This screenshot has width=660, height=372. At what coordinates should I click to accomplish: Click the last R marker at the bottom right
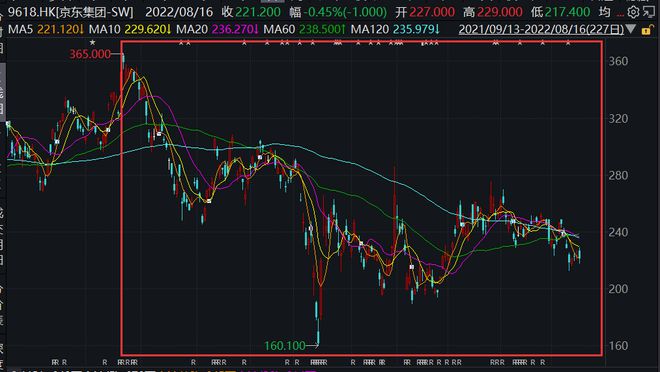pos(543,362)
